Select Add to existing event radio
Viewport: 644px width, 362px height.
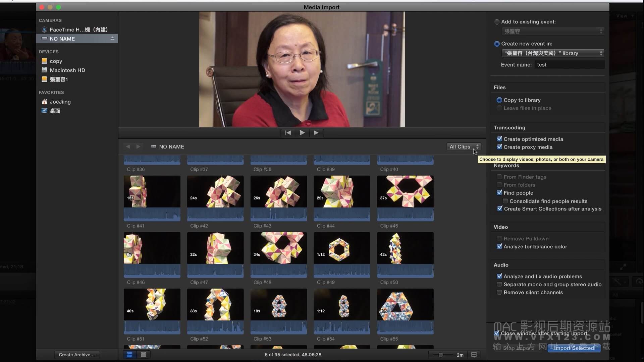pos(497,22)
